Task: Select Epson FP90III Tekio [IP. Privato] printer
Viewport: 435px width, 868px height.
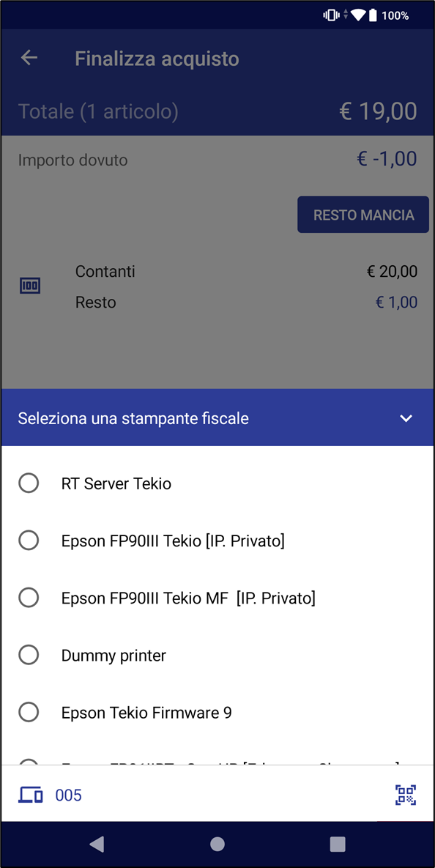Action: tap(218, 541)
